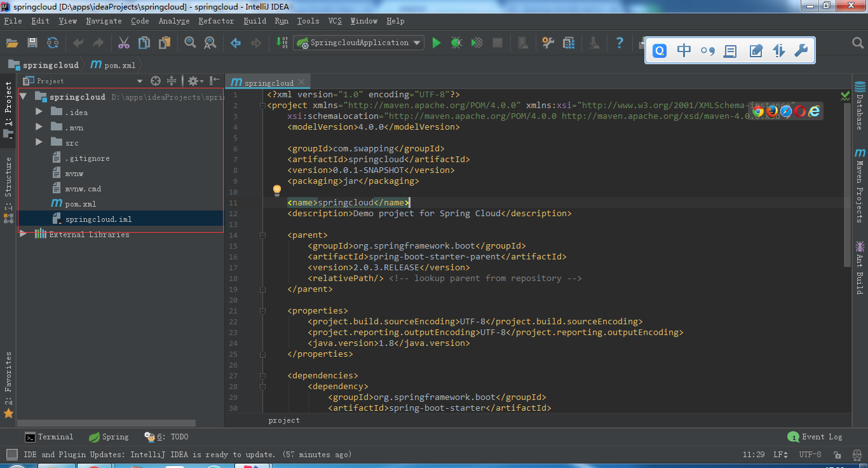The width and height of the screenshot is (868, 468).
Task: Open the Ant Build side panel
Action: point(860,267)
